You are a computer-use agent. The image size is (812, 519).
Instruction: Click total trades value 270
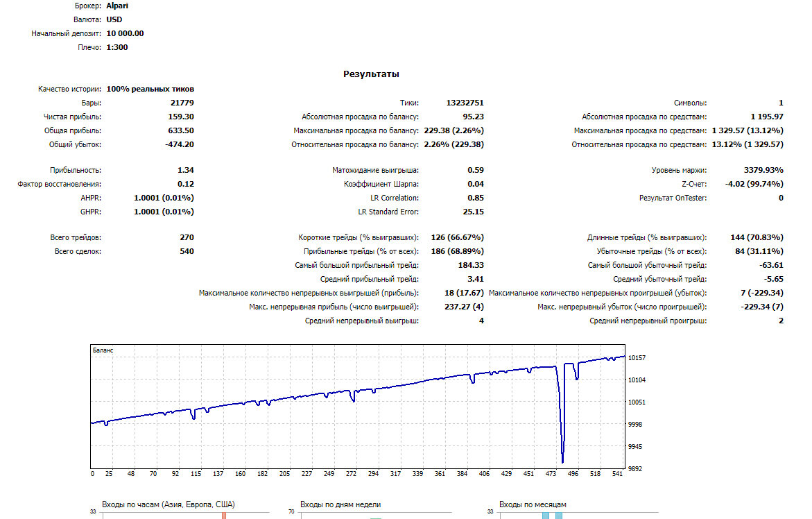tap(187, 237)
